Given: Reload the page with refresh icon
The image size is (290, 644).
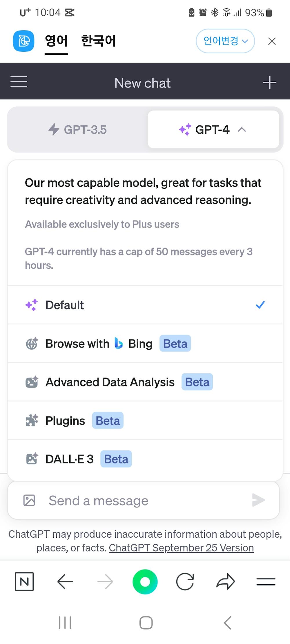Looking at the screenshot, I should point(185,581).
